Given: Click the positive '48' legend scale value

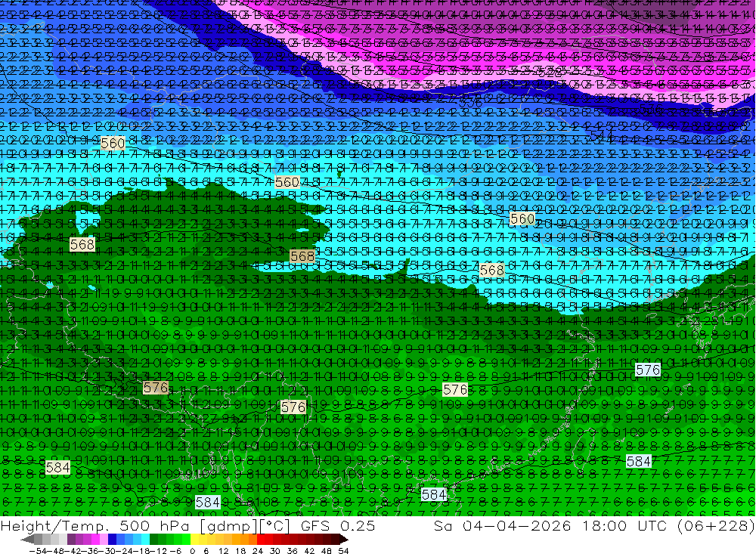Looking at the screenshot, I should [327, 551].
